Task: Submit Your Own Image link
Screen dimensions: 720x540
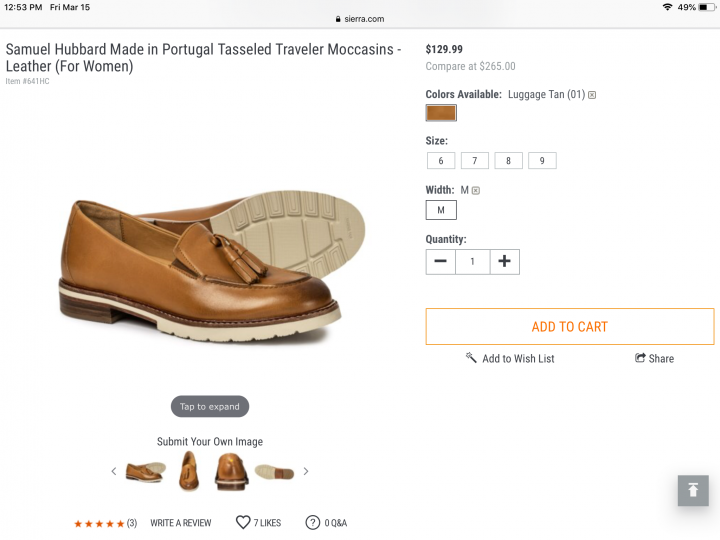Action: point(210,442)
